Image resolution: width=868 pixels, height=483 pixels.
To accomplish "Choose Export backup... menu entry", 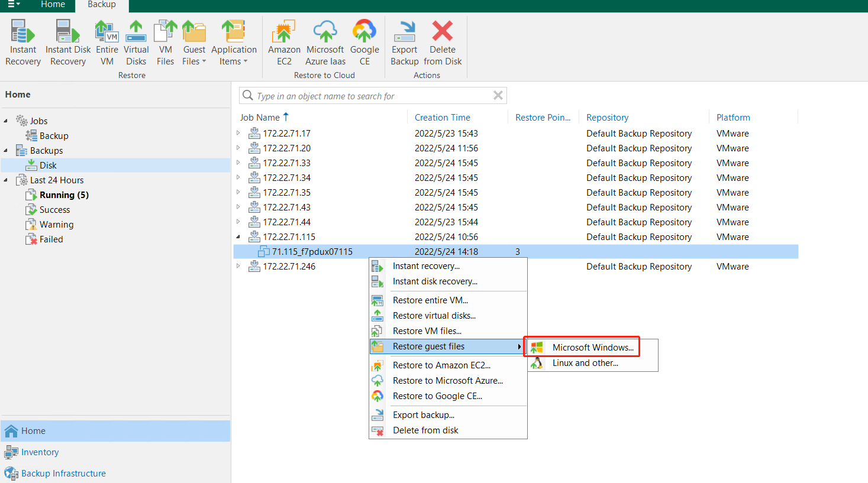I will click(448, 415).
